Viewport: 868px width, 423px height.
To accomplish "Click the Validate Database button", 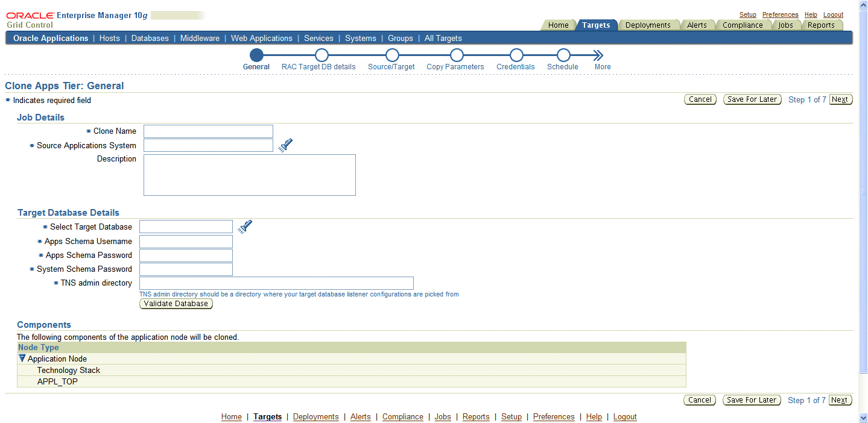I will [176, 304].
